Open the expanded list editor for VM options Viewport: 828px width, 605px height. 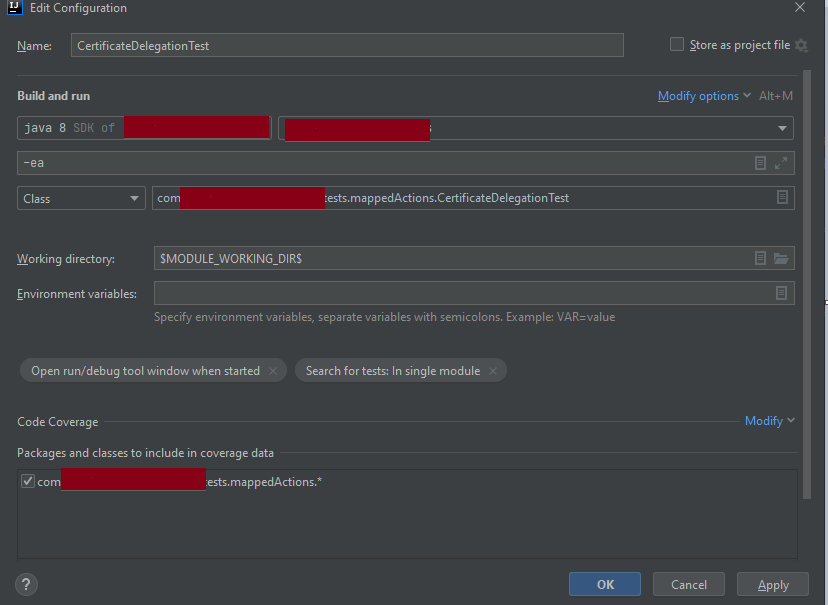760,162
